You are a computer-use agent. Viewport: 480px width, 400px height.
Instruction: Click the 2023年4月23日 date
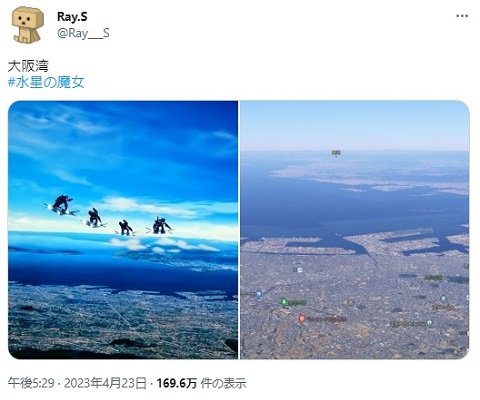(105, 383)
